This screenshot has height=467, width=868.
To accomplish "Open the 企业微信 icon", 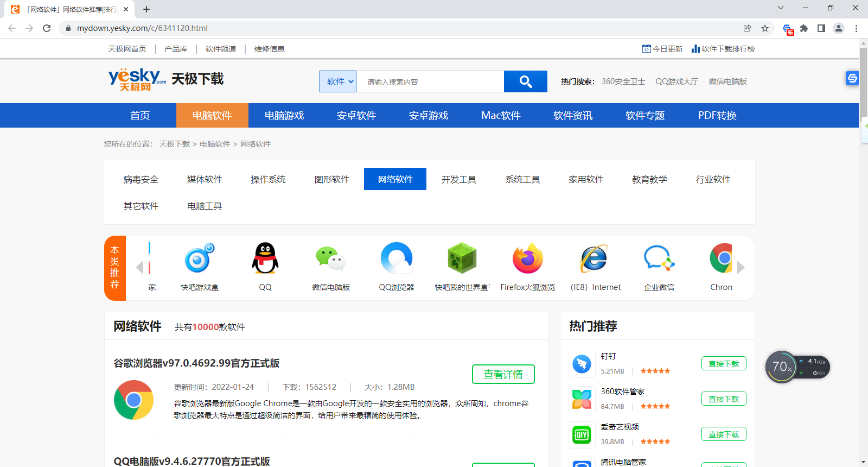I will click(659, 258).
